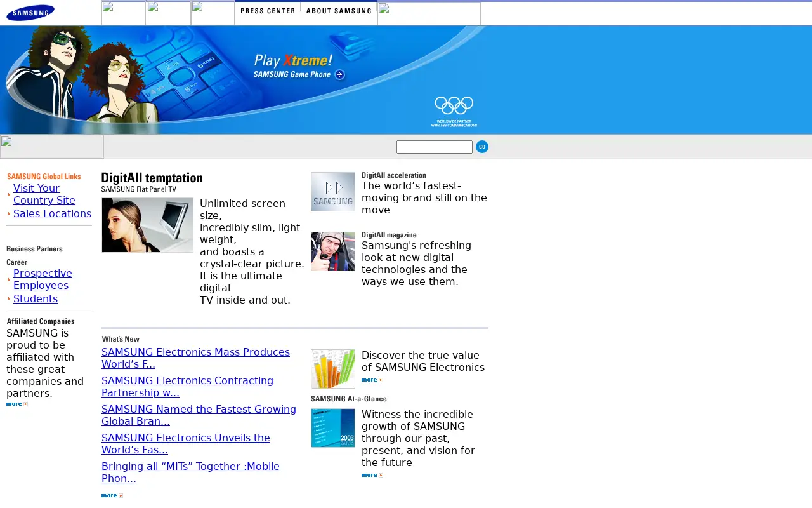Click the DigitAll magazine heading
The width and height of the screenshot is (812, 508).
coord(389,235)
